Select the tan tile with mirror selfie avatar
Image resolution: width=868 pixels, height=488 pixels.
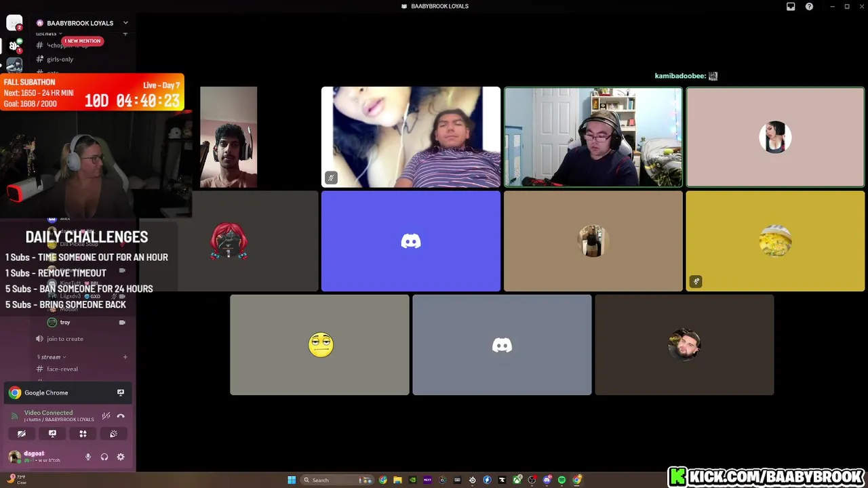point(593,241)
